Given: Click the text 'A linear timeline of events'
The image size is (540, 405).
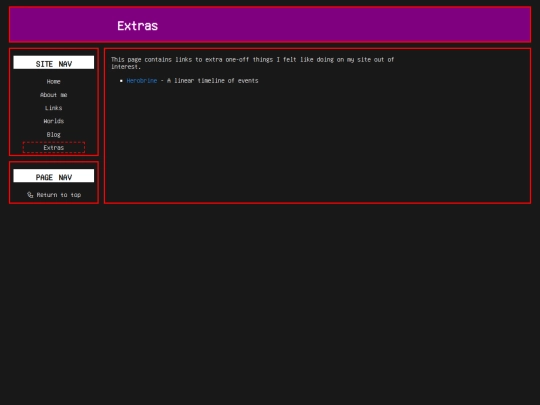Looking at the screenshot, I should [212, 81].
